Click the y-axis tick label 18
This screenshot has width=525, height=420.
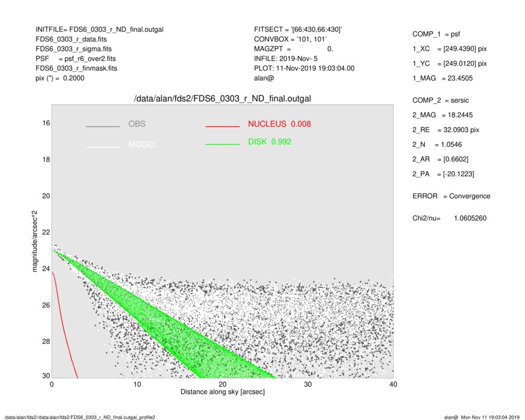pyautogui.click(x=46, y=160)
